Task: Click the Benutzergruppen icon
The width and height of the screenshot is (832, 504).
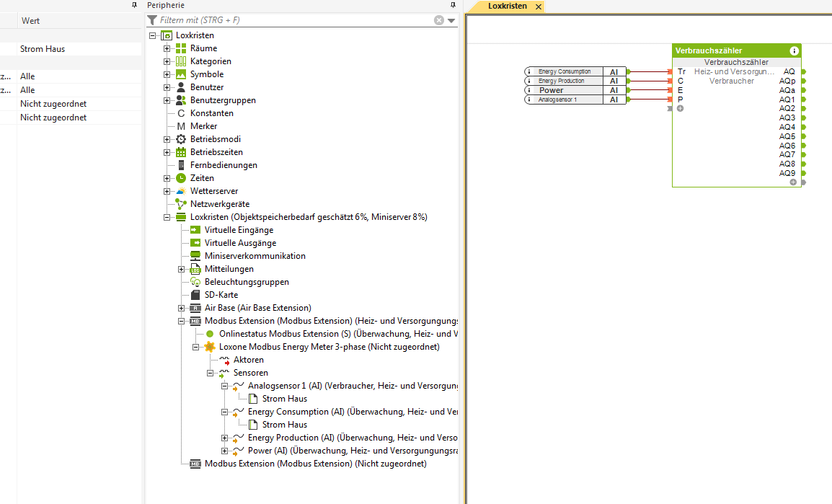Action: point(181,100)
